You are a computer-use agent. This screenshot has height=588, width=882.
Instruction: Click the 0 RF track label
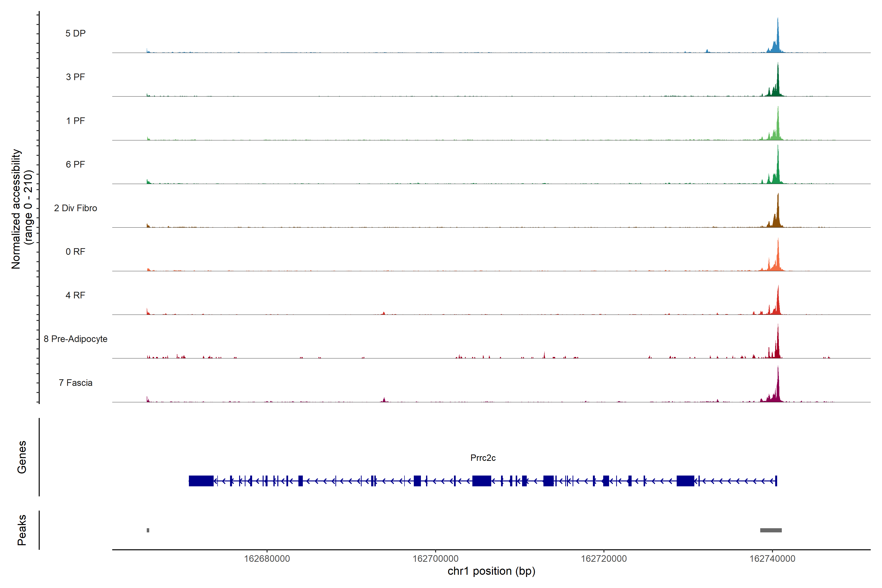click(75, 252)
